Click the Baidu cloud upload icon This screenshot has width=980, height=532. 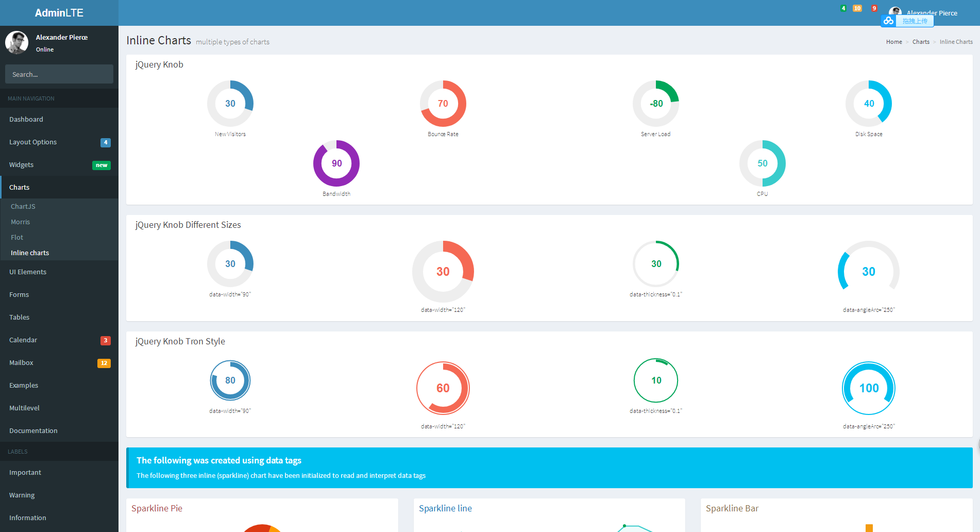[x=889, y=21]
